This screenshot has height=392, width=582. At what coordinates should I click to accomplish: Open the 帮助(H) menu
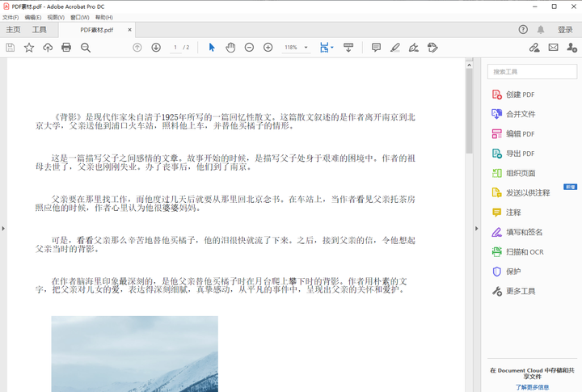click(x=104, y=18)
